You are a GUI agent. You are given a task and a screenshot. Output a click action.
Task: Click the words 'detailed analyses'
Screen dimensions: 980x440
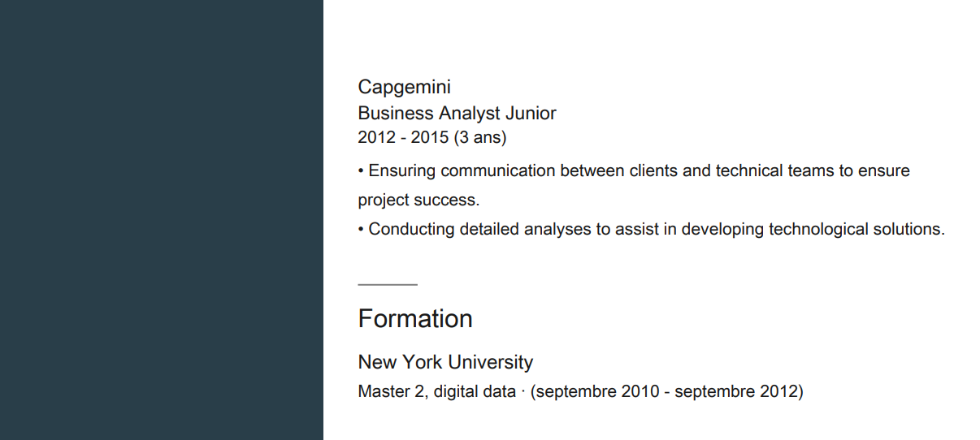[x=525, y=229]
